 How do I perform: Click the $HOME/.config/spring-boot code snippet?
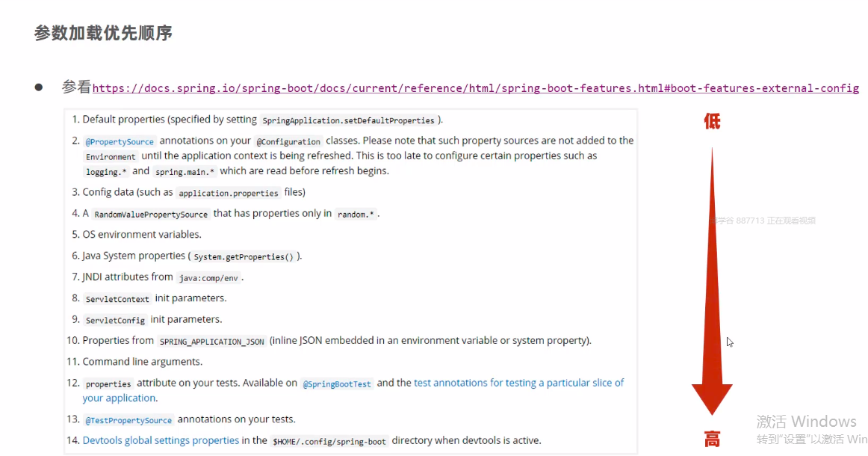click(x=329, y=441)
